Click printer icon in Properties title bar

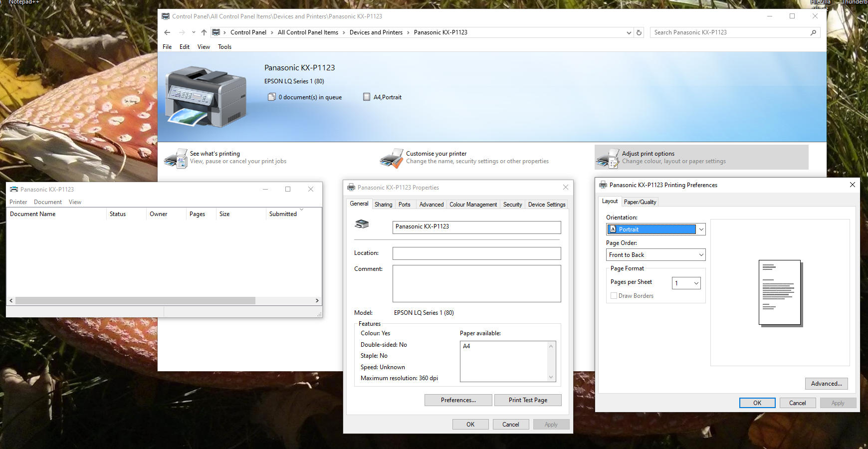351,188
